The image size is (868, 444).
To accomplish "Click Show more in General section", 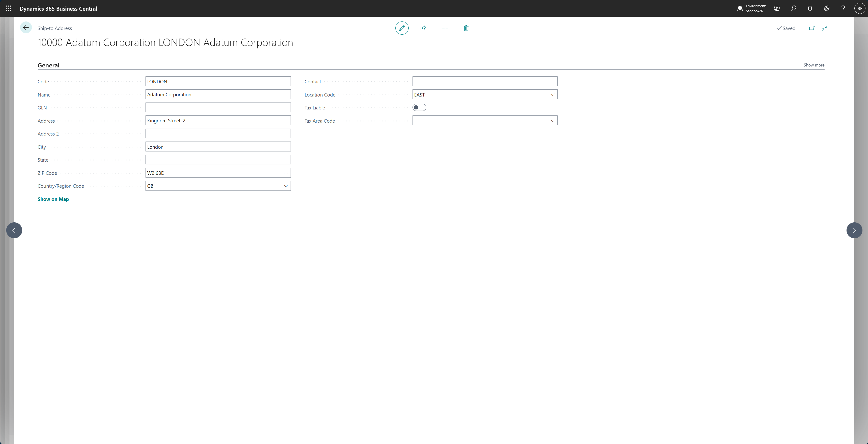I will [814, 65].
